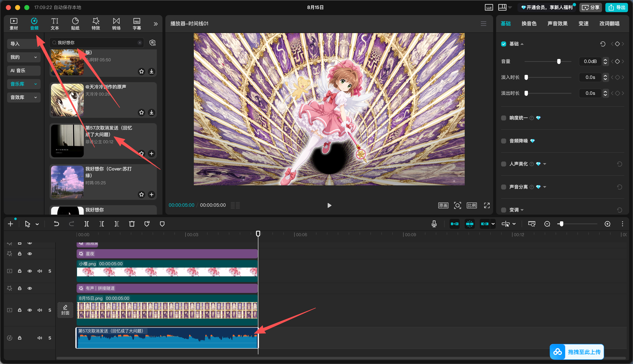Screen dimensions: 633x364
Task: Favorite the @天冷冷创作的原声 track
Action: 142,113
